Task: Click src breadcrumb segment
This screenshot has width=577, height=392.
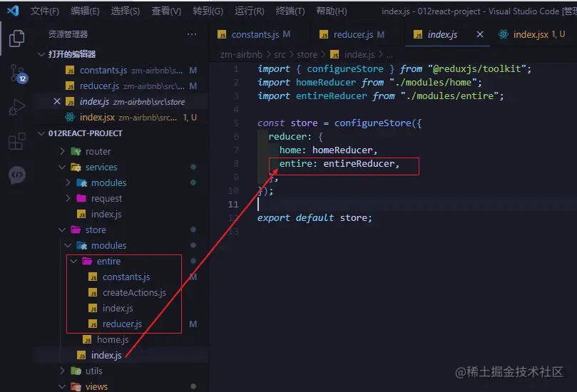Action: click(x=280, y=55)
